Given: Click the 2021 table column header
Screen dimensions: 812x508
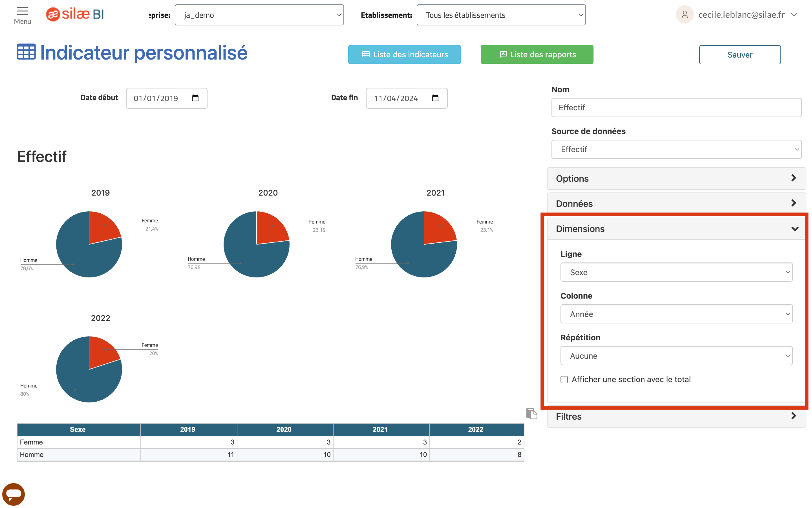Looking at the screenshot, I should click(x=381, y=429).
